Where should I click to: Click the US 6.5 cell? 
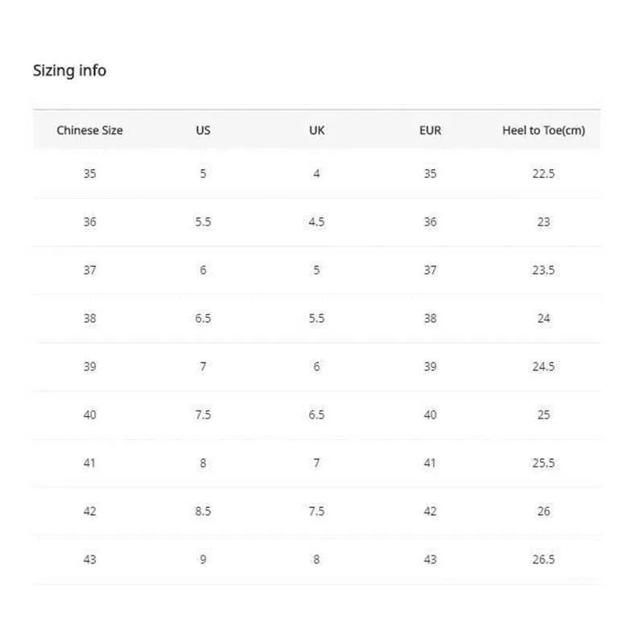tap(203, 318)
